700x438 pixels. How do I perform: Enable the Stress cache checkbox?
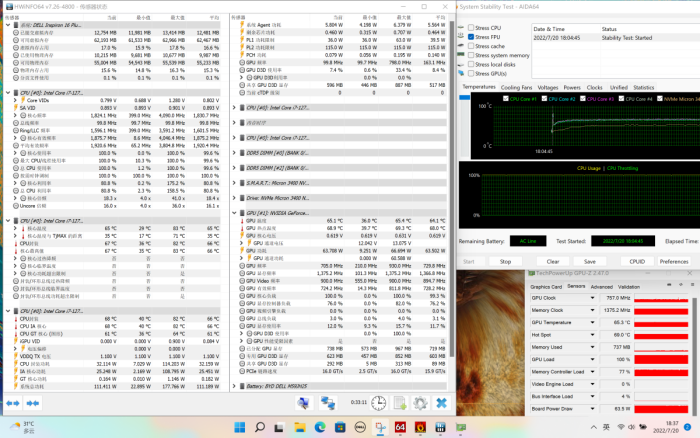click(471, 46)
